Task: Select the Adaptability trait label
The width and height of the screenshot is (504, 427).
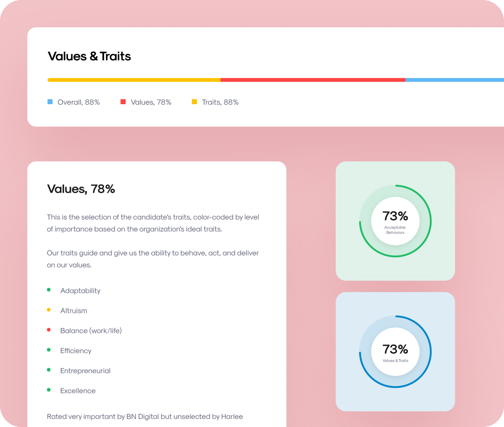Action: [x=80, y=291]
